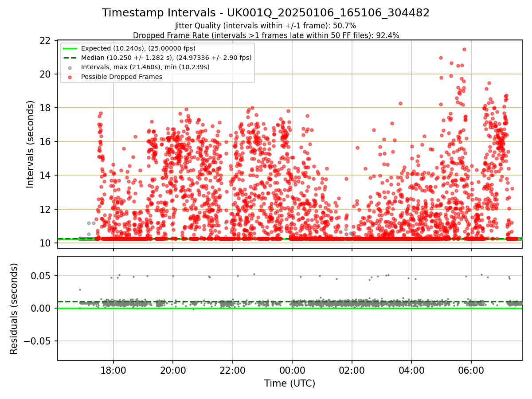Click the '02:00' x-axis tick label
Image resolution: width=532 pixels, height=399 pixels.
[x=352, y=370]
